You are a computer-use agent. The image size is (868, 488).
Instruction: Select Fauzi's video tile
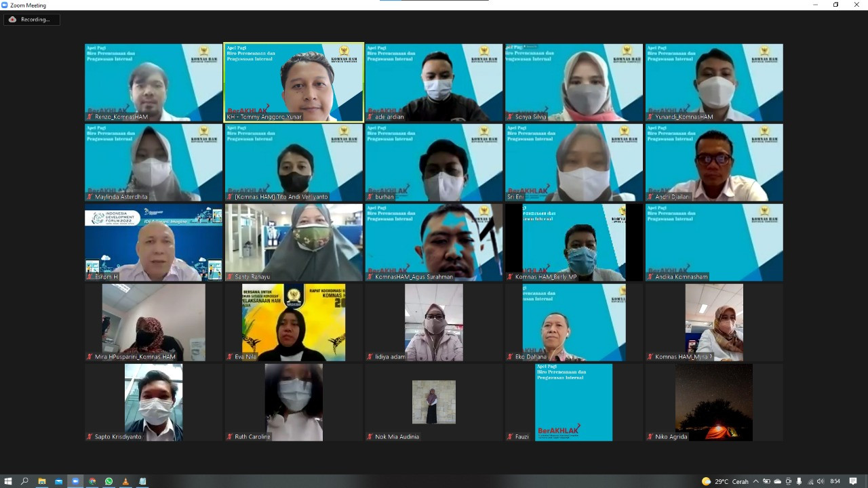pyautogui.click(x=574, y=403)
